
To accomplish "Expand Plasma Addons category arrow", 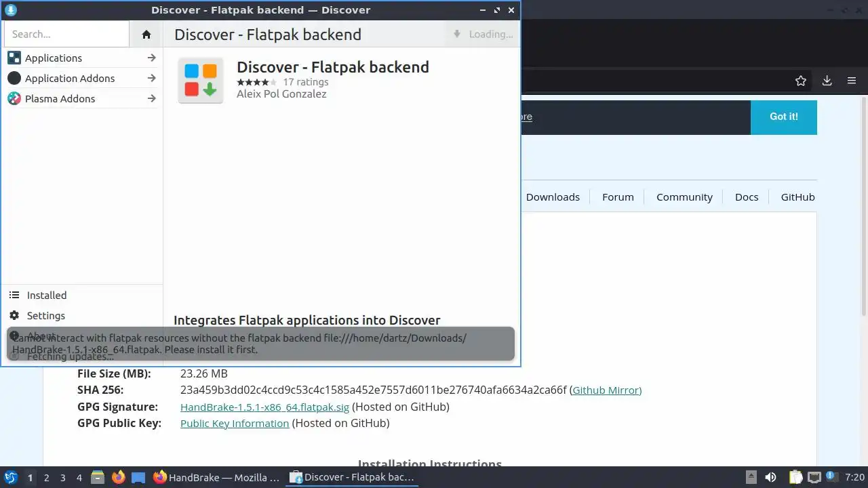I will (151, 98).
